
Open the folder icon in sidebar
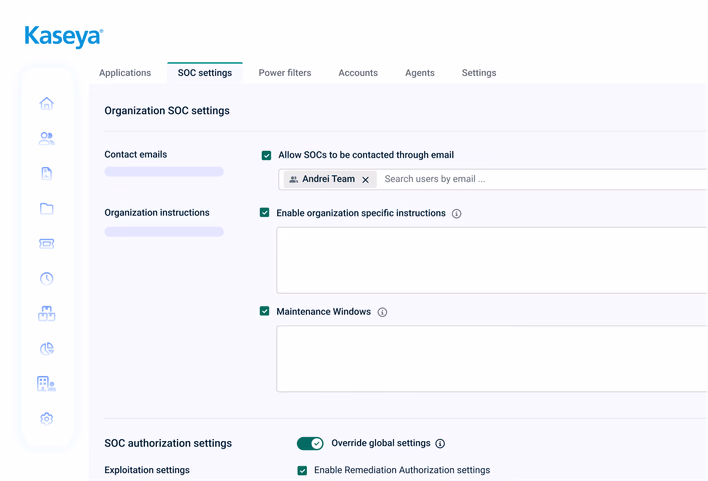[47, 208]
